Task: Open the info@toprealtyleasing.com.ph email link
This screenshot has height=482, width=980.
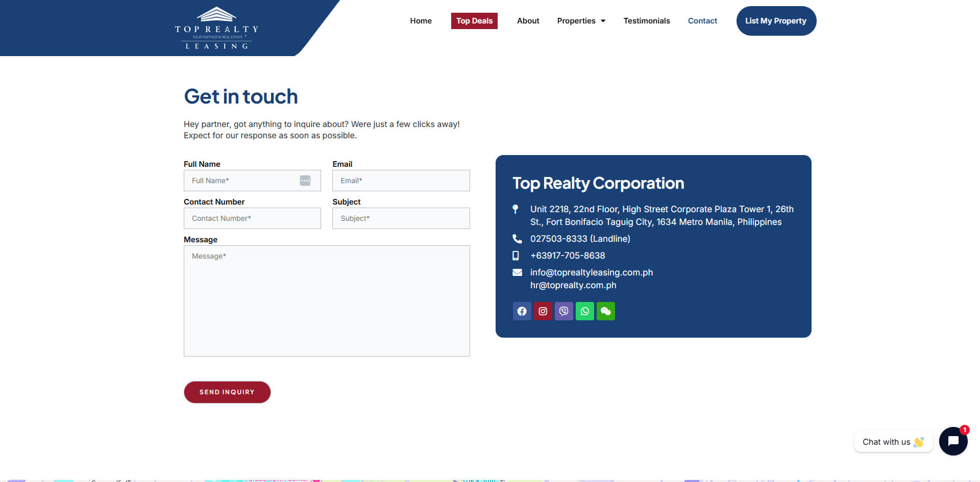Action: [592, 272]
